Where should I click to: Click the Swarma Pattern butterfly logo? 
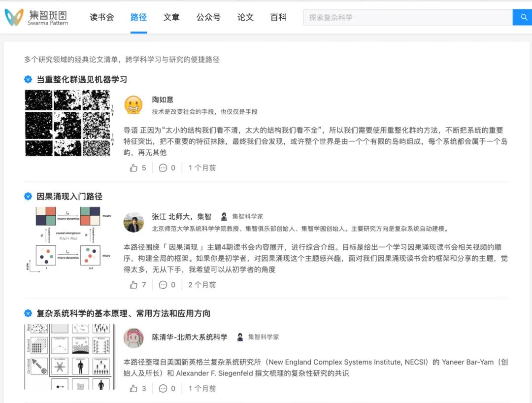click(14, 17)
